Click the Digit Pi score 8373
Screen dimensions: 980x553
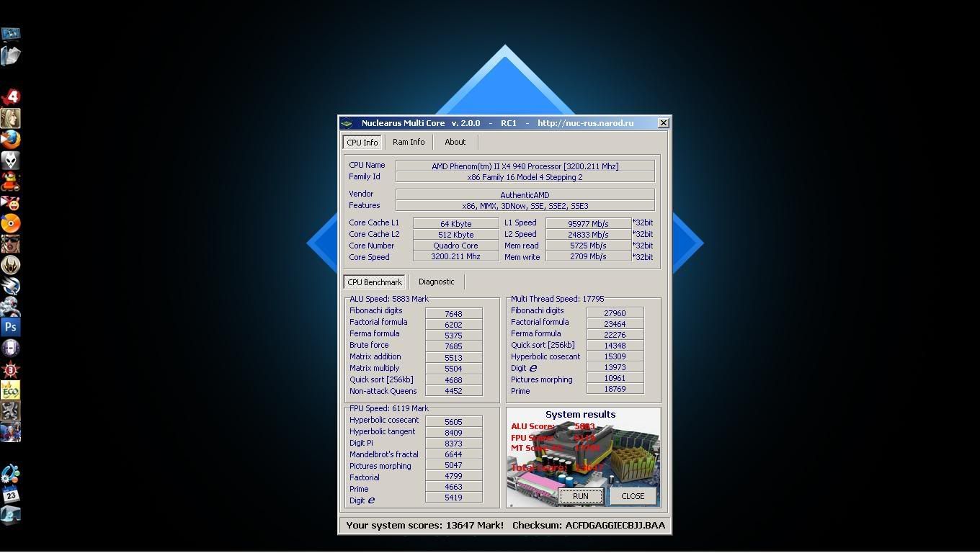click(453, 444)
